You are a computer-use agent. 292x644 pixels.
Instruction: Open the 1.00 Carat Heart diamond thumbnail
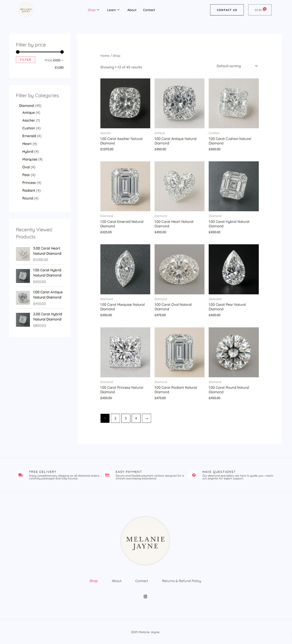179,186
